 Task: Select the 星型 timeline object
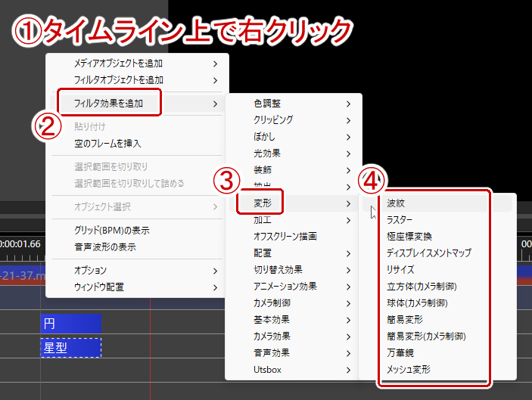tap(71, 348)
